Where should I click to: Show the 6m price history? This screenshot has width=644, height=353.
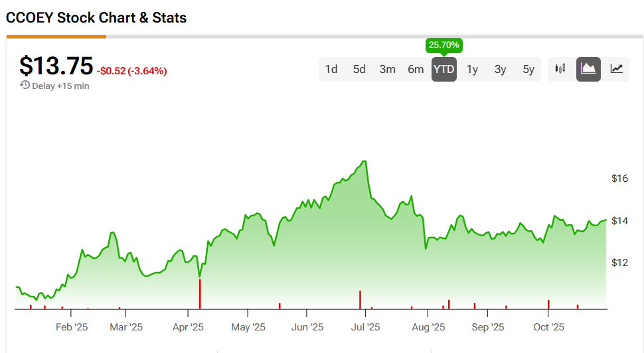click(416, 69)
